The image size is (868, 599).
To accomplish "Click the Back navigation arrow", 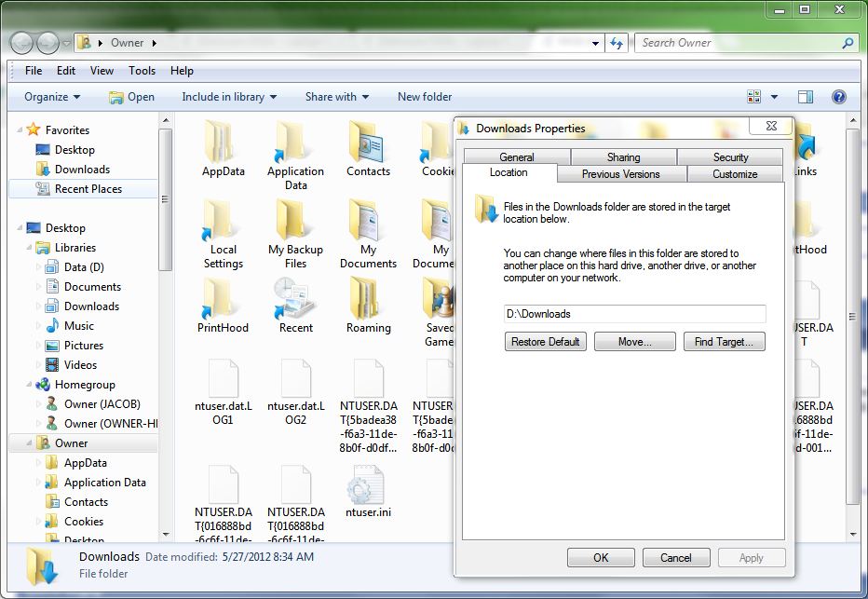I will (x=22, y=43).
